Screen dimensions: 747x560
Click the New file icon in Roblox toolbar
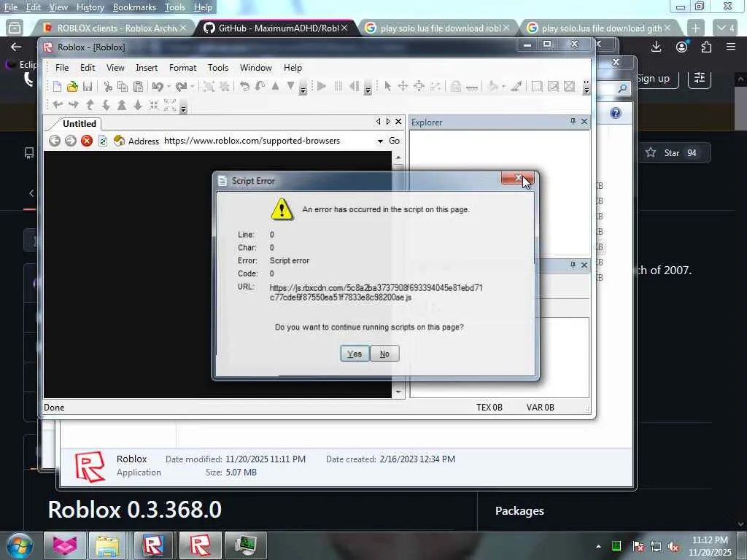click(57, 86)
